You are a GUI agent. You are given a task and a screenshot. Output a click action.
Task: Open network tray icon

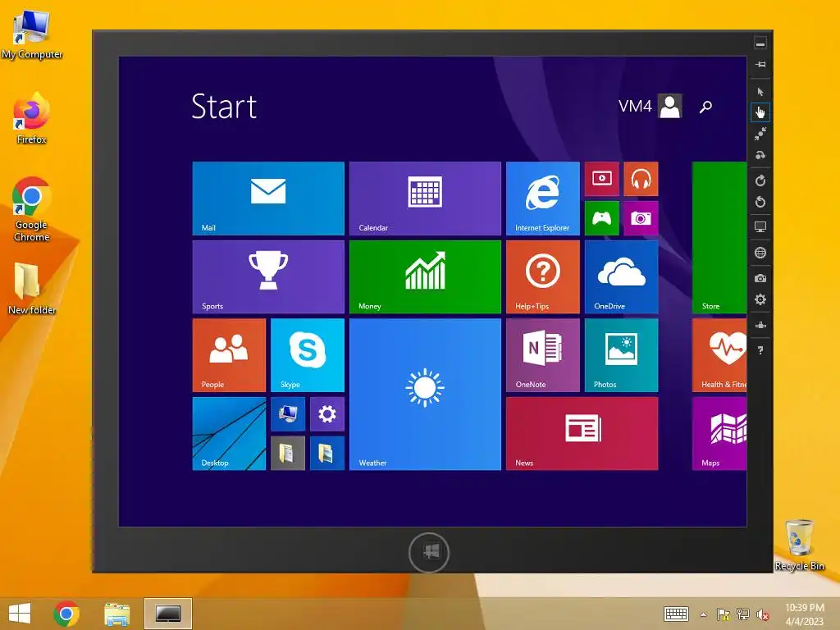tap(743, 614)
